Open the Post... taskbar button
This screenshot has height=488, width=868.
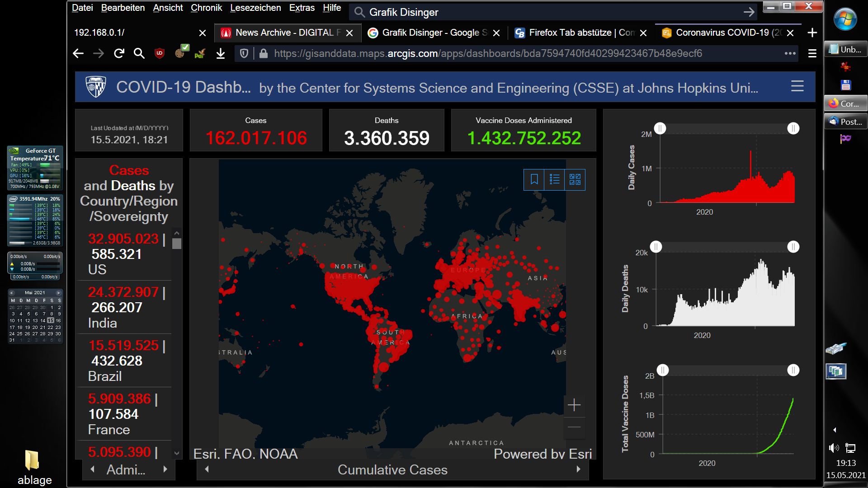pyautogui.click(x=845, y=122)
